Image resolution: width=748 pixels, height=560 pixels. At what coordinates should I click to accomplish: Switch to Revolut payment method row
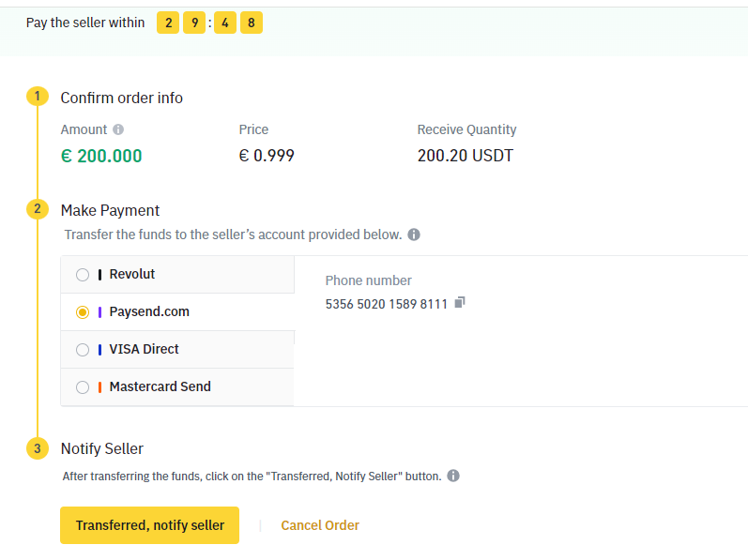tap(177, 275)
